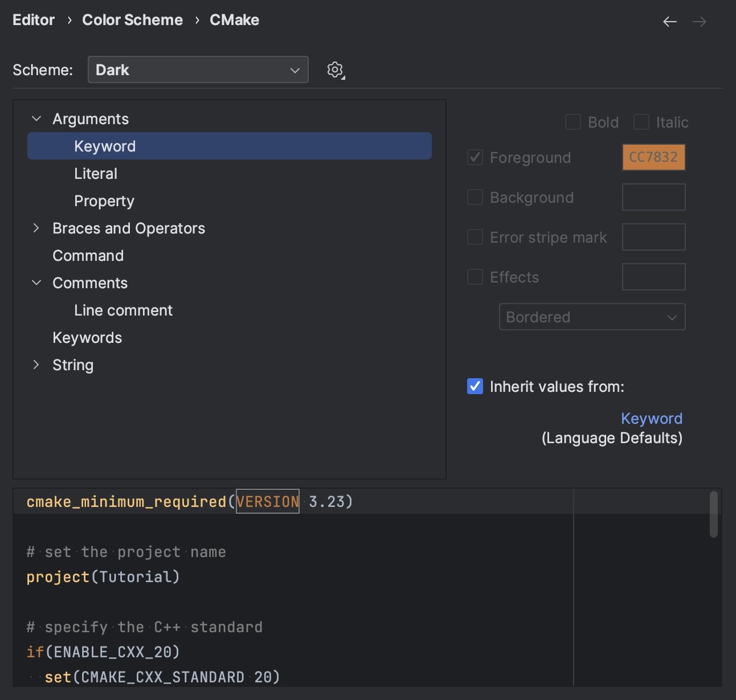Image resolution: width=736 pixels, height=700 pixels.
Task: Enable Italic formatting for Keyword
Action: pyautogui.click(x=641, y=122)
